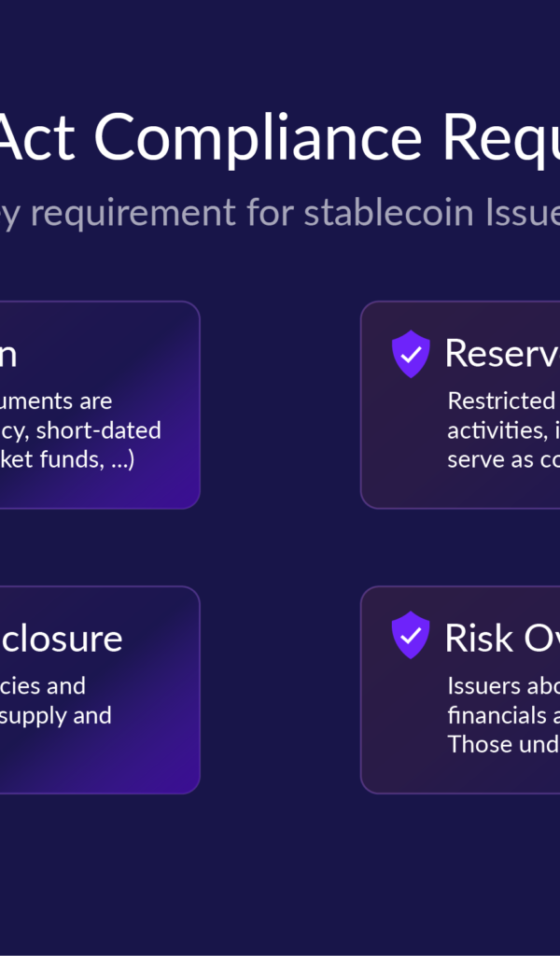Select the 'cies and' text line
This screenshot has height=956, width=560.
(x=43, y=686)
